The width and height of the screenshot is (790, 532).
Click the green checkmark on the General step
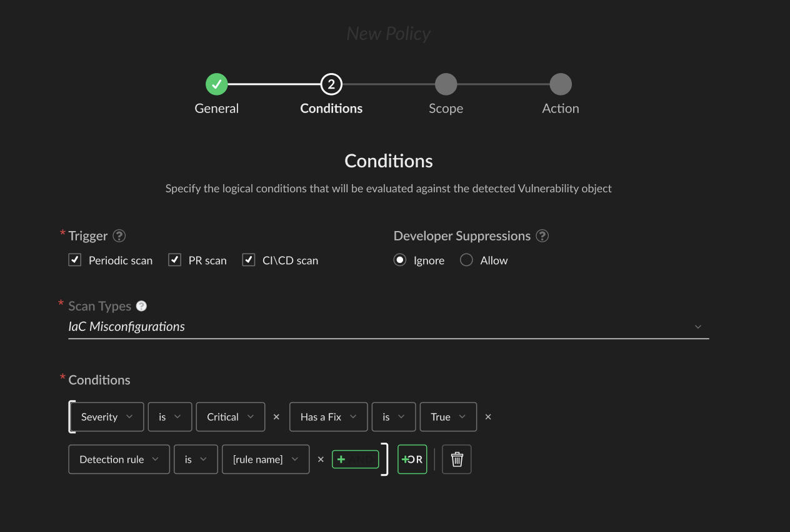tap(216, 83)
